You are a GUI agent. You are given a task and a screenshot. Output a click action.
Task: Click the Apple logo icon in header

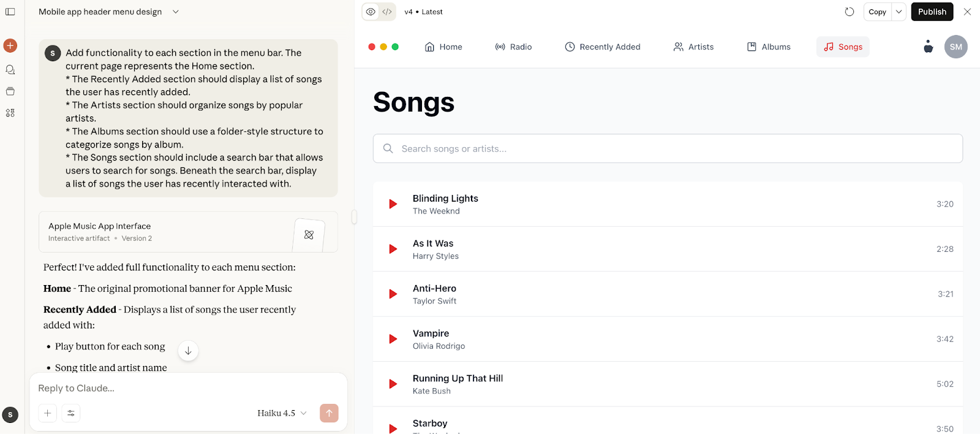pos(928,47)
